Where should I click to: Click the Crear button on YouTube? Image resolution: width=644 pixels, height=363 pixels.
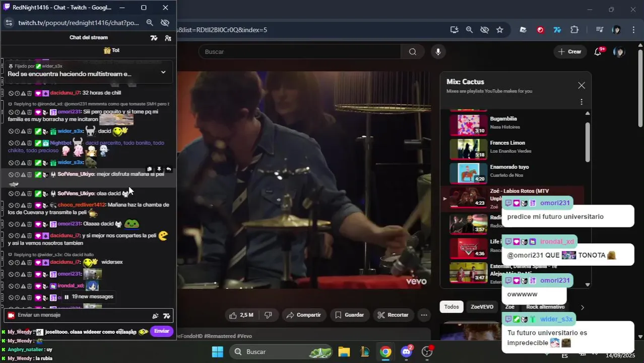[570, 51]
